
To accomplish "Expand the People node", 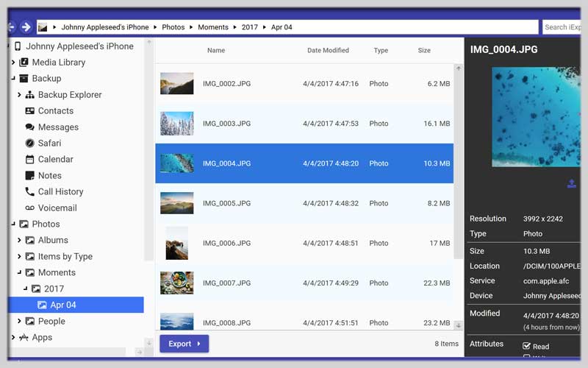I will pyautogui.click(x=19, y=321).
